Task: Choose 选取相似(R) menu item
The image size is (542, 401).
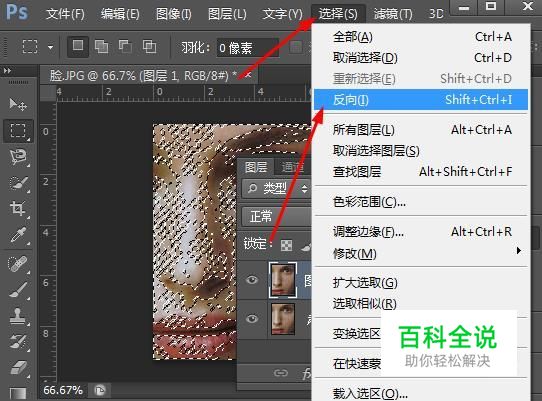Action: [x=421, y=304]
